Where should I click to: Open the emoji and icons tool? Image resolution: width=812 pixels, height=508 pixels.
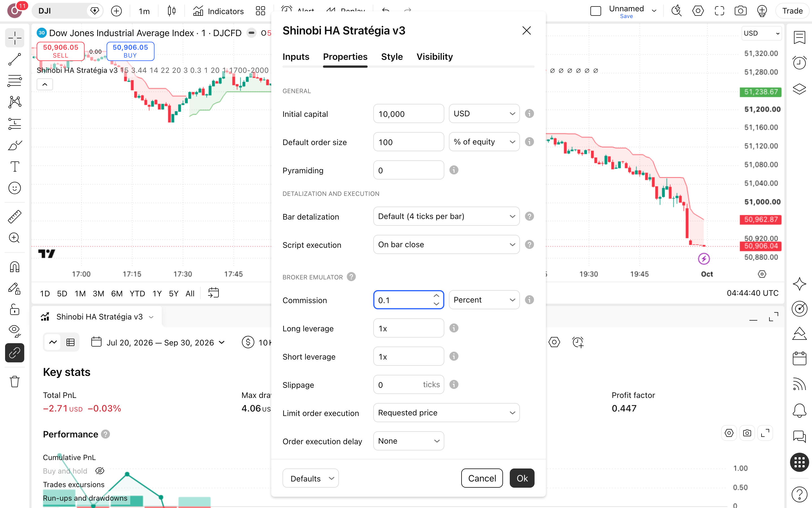pyautogui.click(x=14, y=188)
